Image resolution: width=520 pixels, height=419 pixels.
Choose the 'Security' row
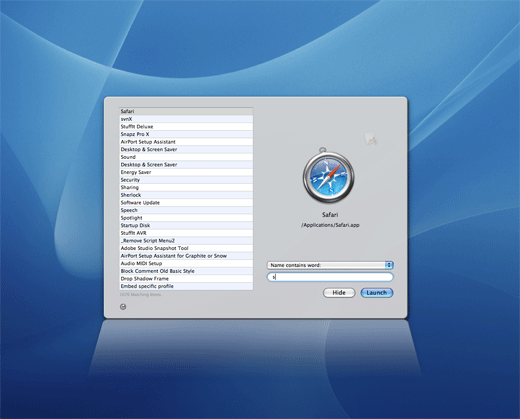[x=186, y=180]
